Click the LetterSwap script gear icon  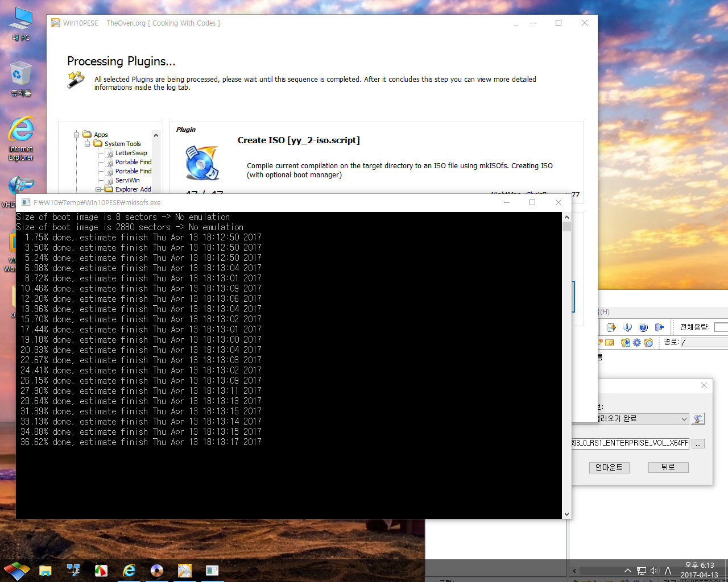[x=110, y=153]
